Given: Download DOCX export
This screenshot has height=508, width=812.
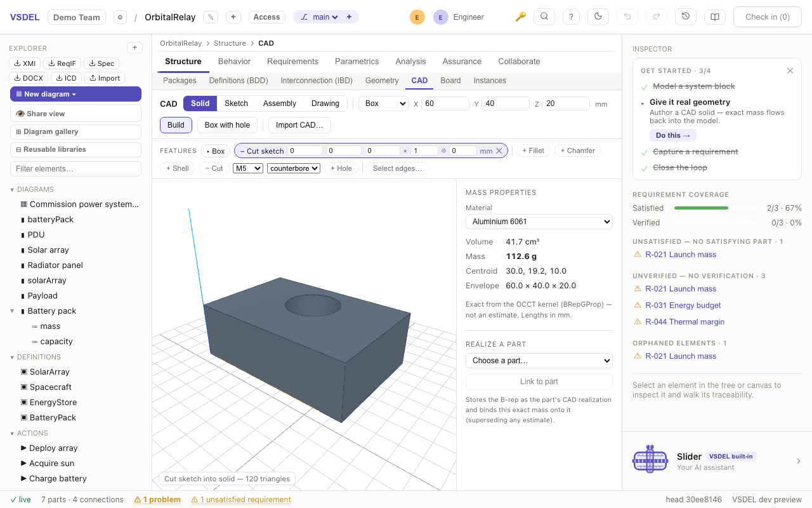Looking at the screenshot, I should pyautogui.click(x=29, y=78).
